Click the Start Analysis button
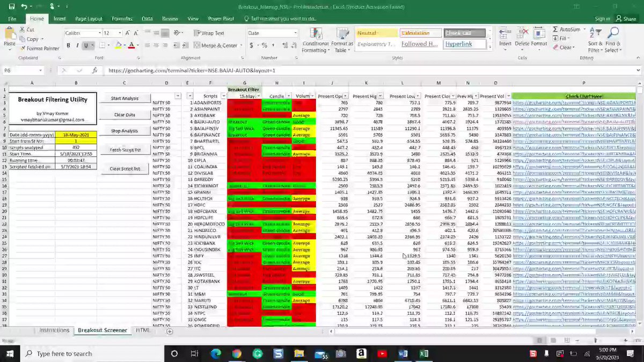 coord(125,99)
